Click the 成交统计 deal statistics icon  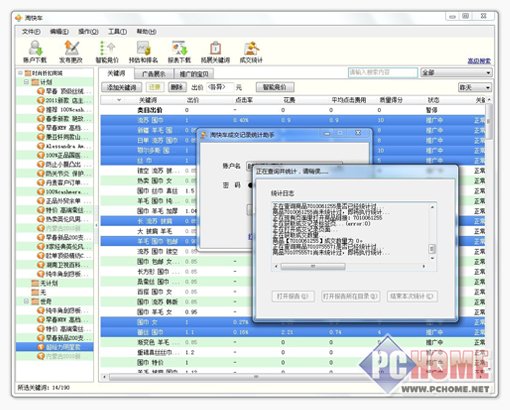coord(251,52)
